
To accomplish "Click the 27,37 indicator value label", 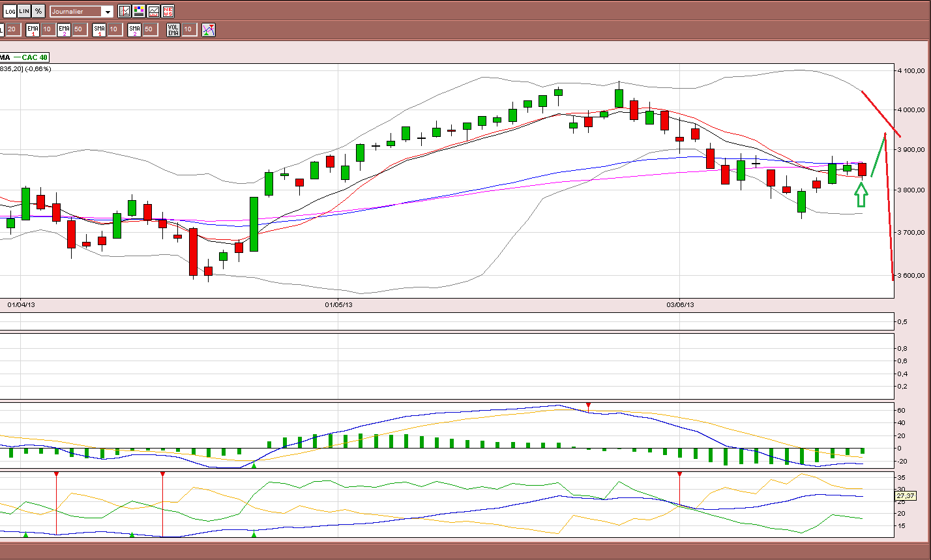I will (x=907, y=496).
